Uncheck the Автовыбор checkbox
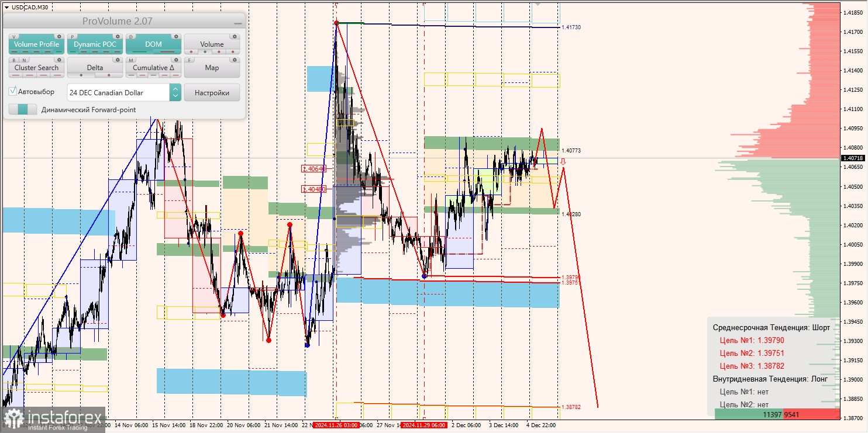868x433 pixels. point(13,92)
